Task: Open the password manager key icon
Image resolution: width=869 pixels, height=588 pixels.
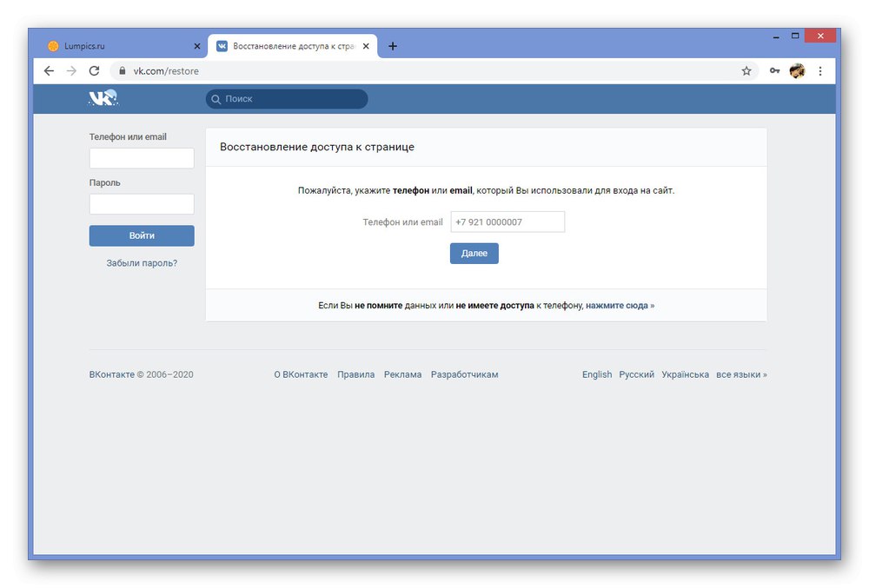Action: coord(774,70)
